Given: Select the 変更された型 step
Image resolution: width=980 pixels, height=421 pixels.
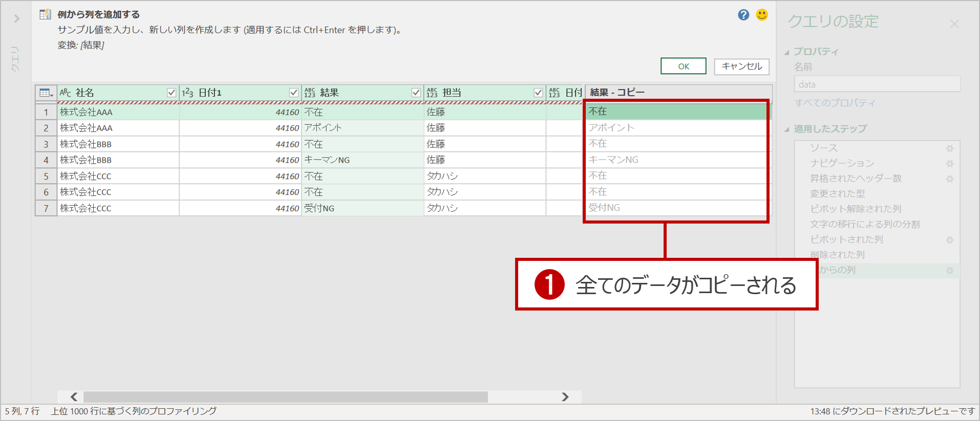Looking at the screenshot, I should tap(837, 194).
